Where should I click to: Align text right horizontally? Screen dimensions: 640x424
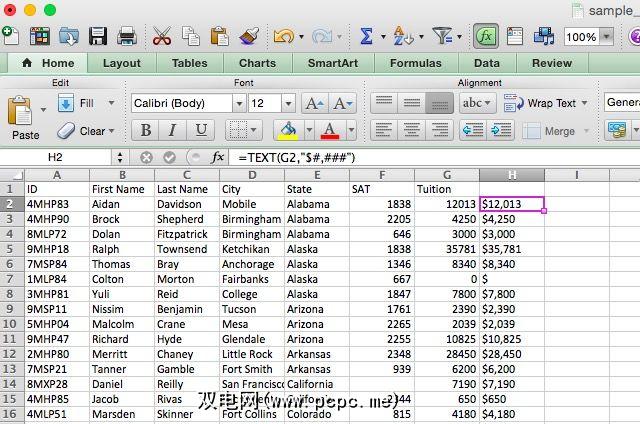pos(439,131)
